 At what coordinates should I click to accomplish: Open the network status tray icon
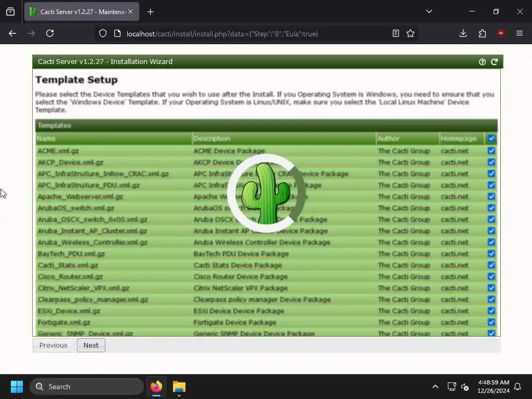tap(451, 387)
